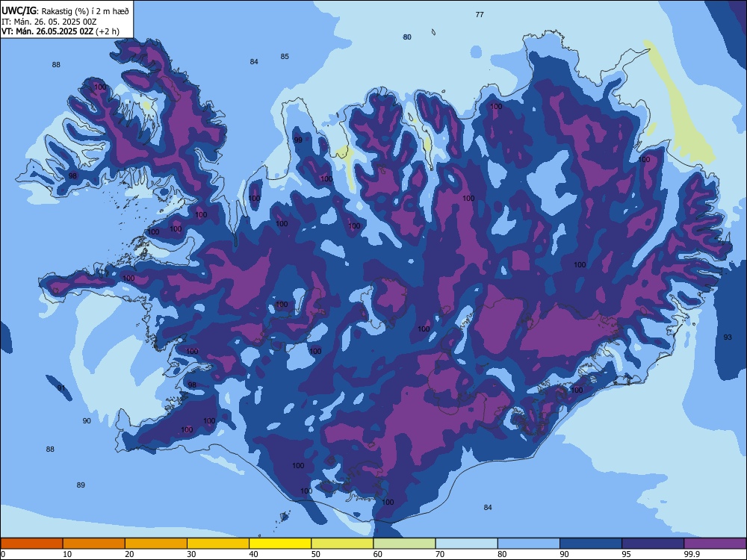747x560 pixels.
Task: Click the legend tick label '30'
Action: [191, 554]
